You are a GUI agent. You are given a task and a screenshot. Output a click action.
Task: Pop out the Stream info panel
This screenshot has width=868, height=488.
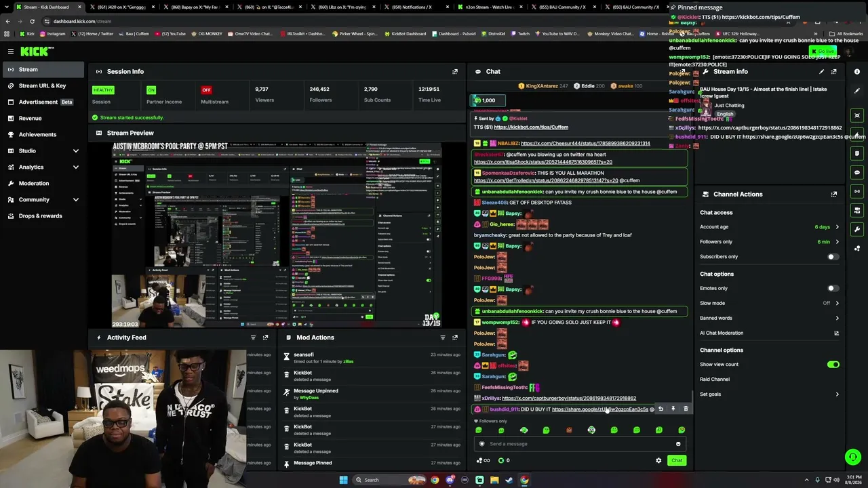tap(834, 71)
